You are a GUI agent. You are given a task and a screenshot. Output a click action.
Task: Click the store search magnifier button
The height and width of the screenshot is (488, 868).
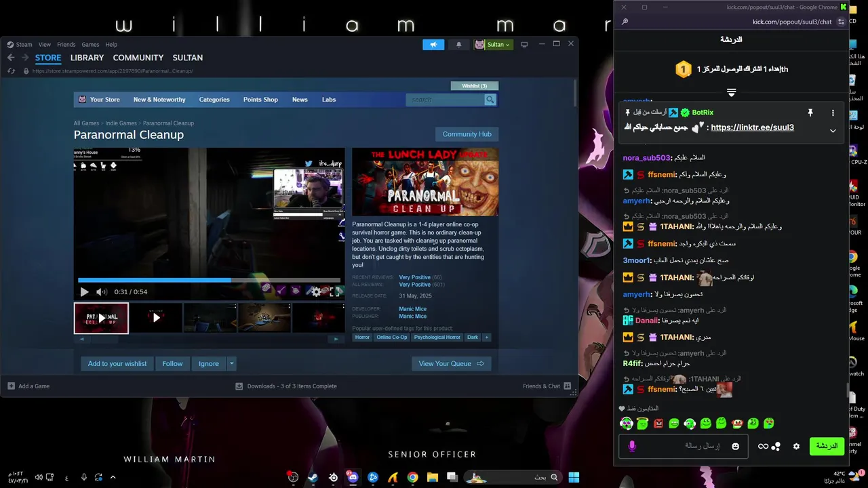coord(490,100)
